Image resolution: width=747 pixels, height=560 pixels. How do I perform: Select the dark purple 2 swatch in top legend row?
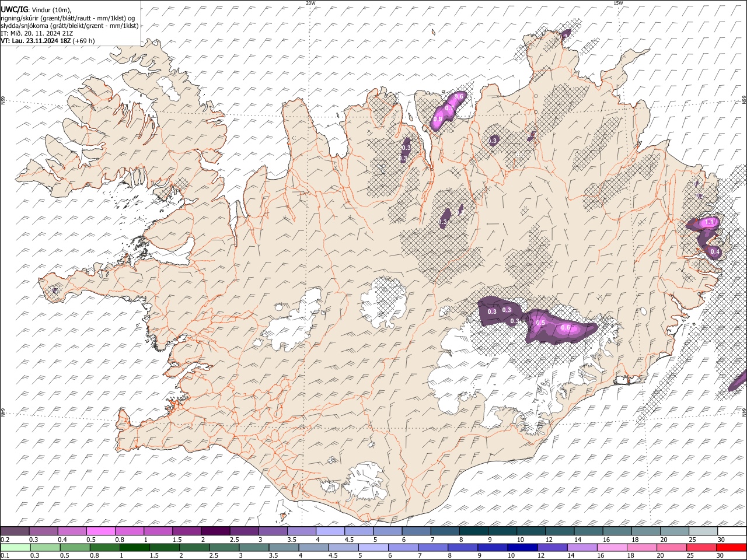tap(215, 531)
